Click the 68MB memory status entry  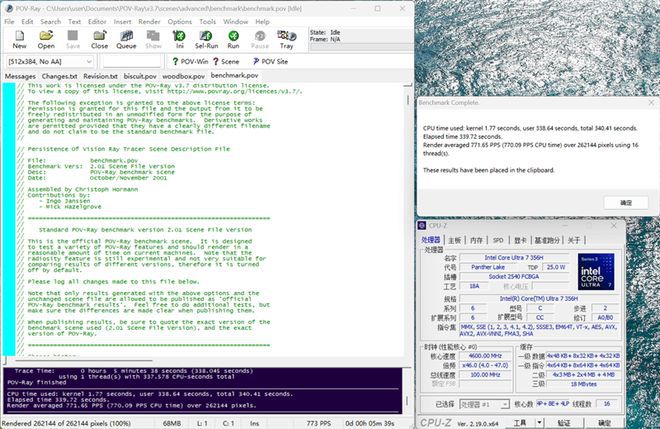click(172, 423)
